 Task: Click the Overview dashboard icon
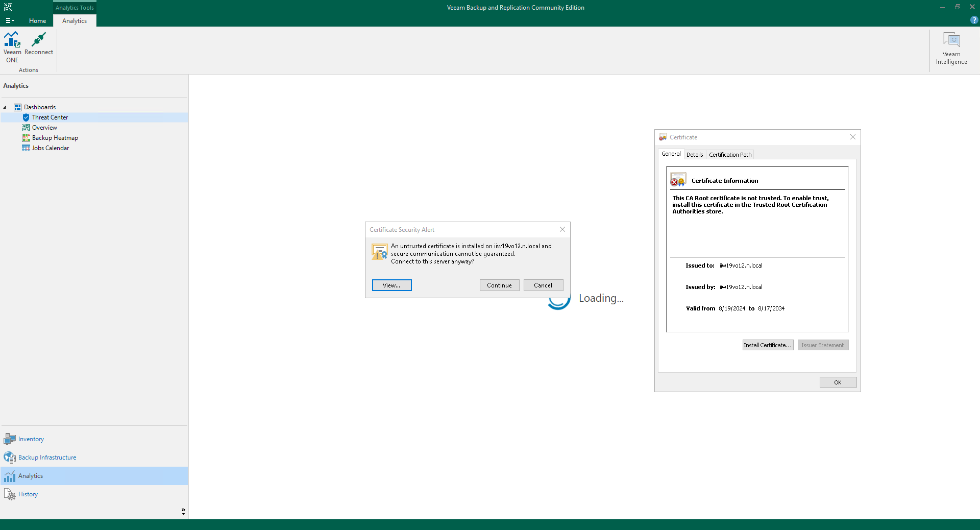(26, 128)
